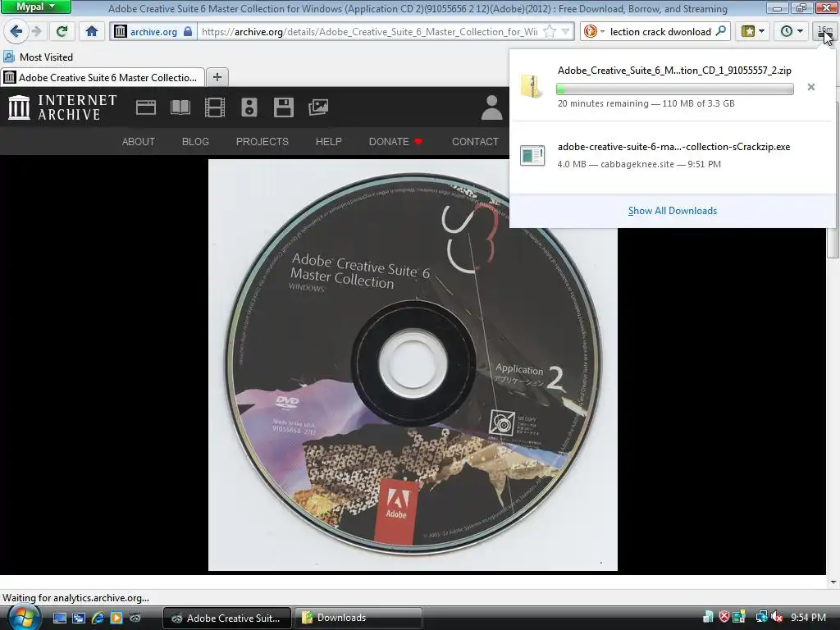Open the Mypal application menu
Viewport: 840px width, 630px height.
click(x=35, y=7)
